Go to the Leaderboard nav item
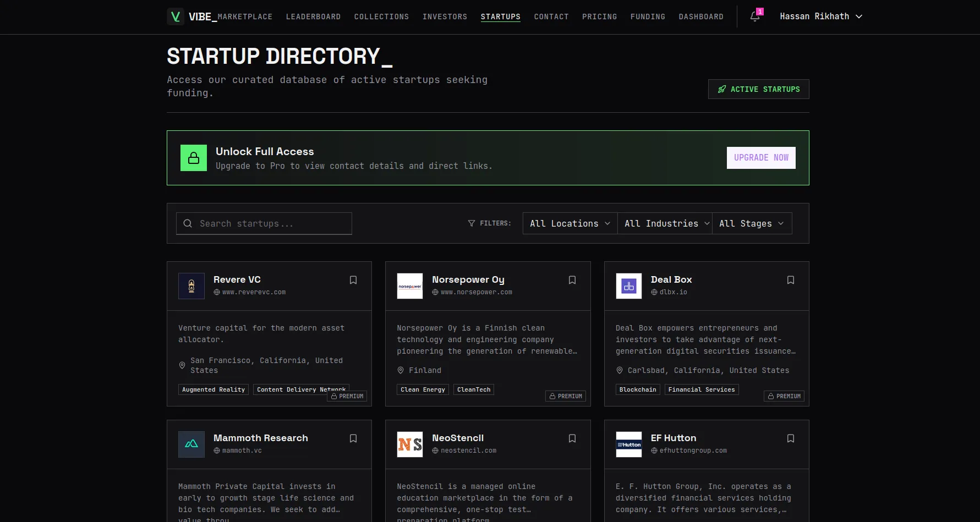The width and height of the screenshot is (980, 522). (x=313, y=17)
